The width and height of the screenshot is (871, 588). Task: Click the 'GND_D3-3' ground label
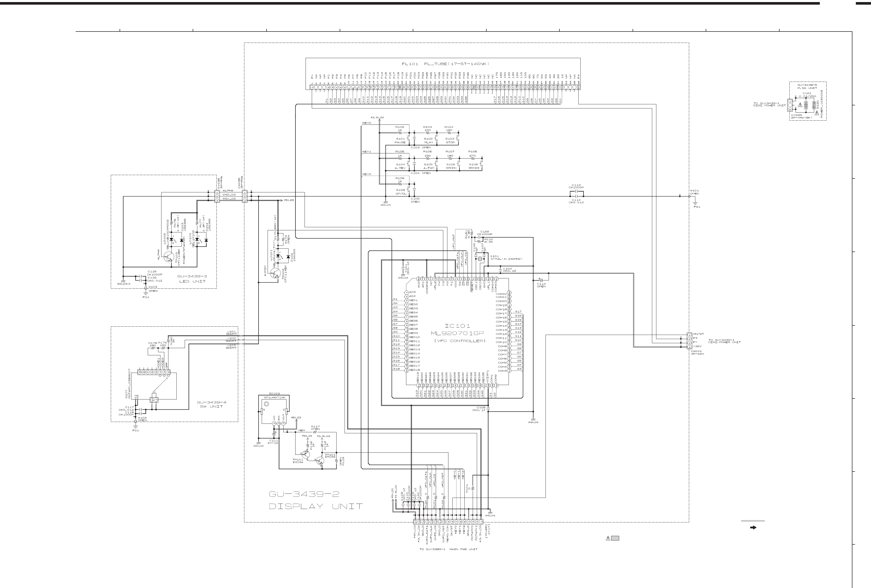[123, 284]
